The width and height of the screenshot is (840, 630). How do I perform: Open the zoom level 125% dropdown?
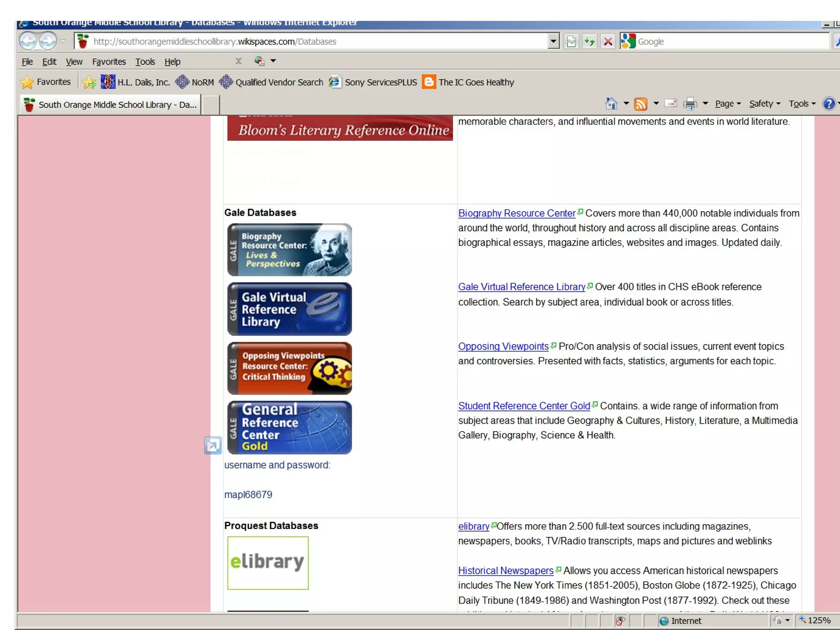pos(818,621)
